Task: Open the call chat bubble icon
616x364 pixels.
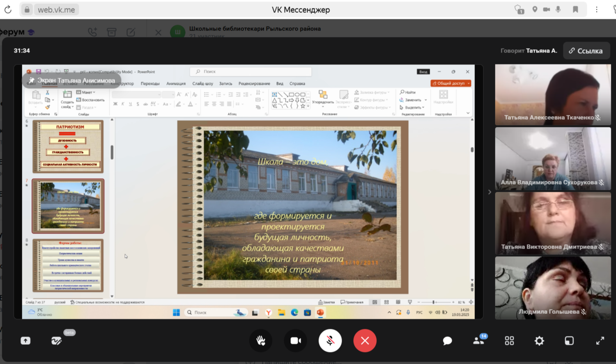Action: 447,341
